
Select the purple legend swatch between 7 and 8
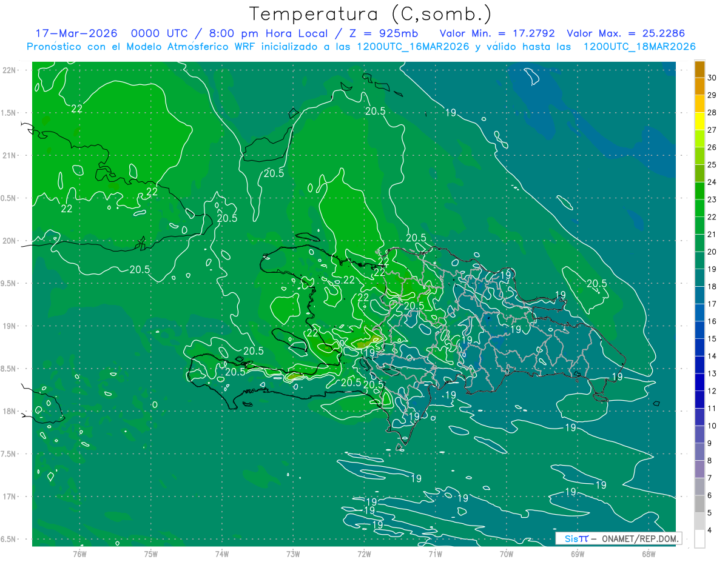(x=699, y=469)
